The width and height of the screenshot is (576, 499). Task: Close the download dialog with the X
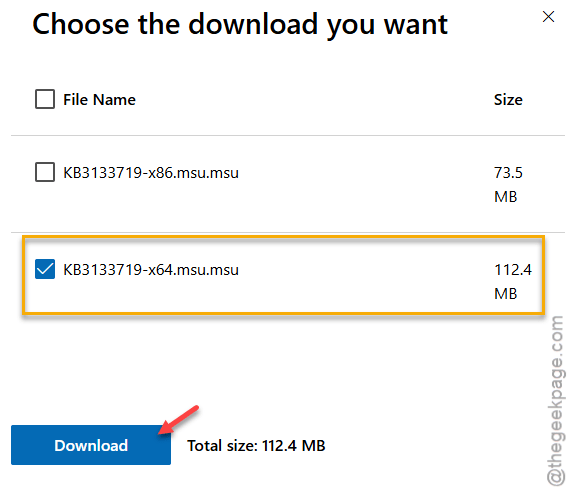(548, 17)
